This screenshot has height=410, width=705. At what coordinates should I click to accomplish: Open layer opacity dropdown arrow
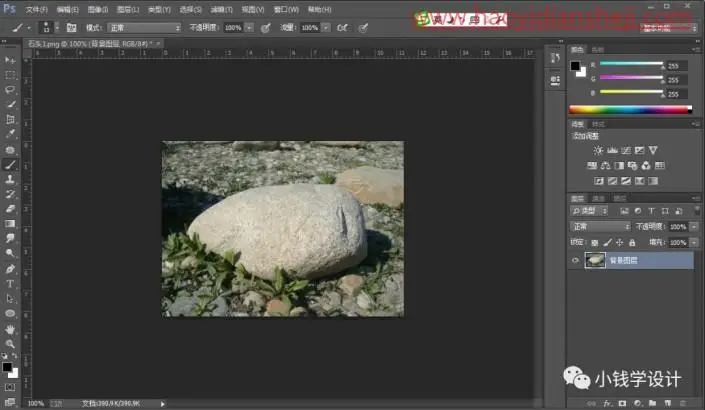coord(694,227)
